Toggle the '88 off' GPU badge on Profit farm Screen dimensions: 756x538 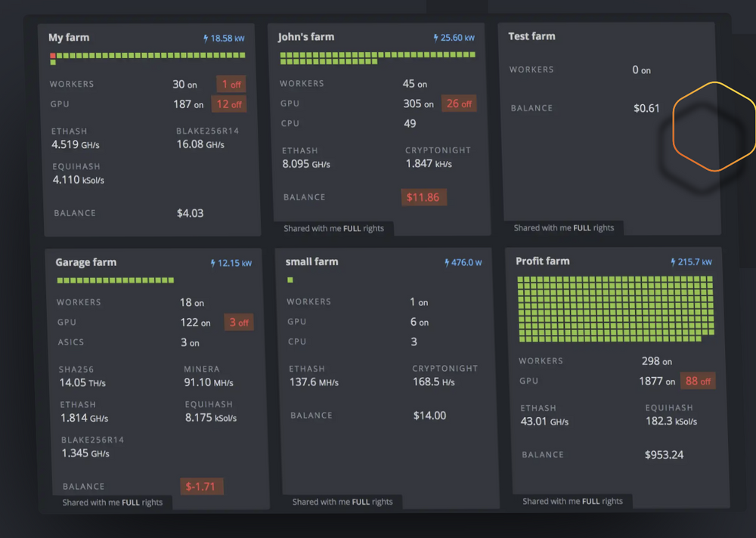tap(698, 381)
